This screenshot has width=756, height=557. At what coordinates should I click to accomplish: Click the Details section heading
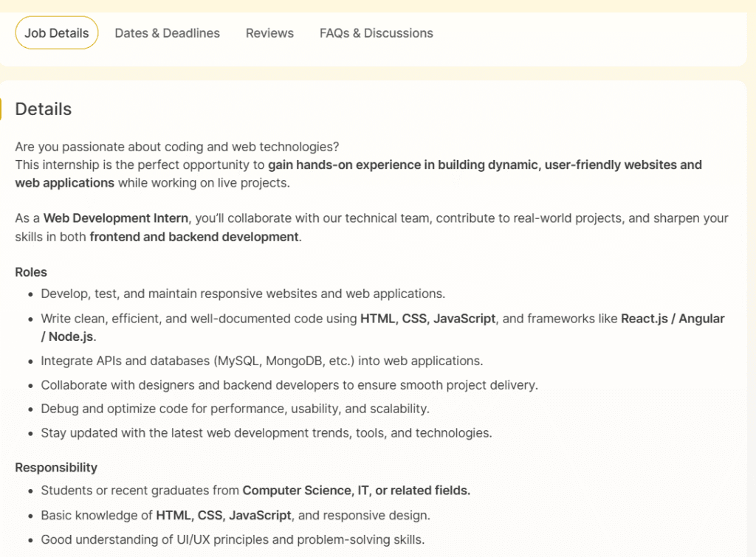[43, 108]
